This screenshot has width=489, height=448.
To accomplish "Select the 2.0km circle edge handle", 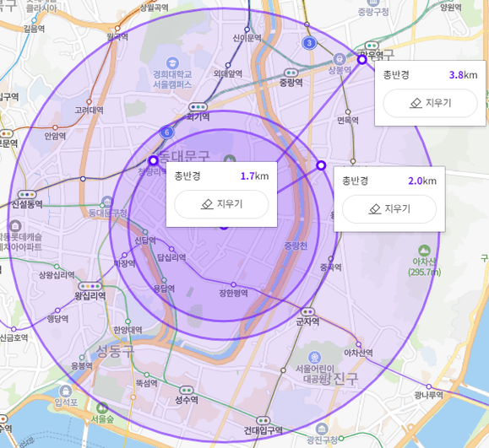I will click(321, 165).
